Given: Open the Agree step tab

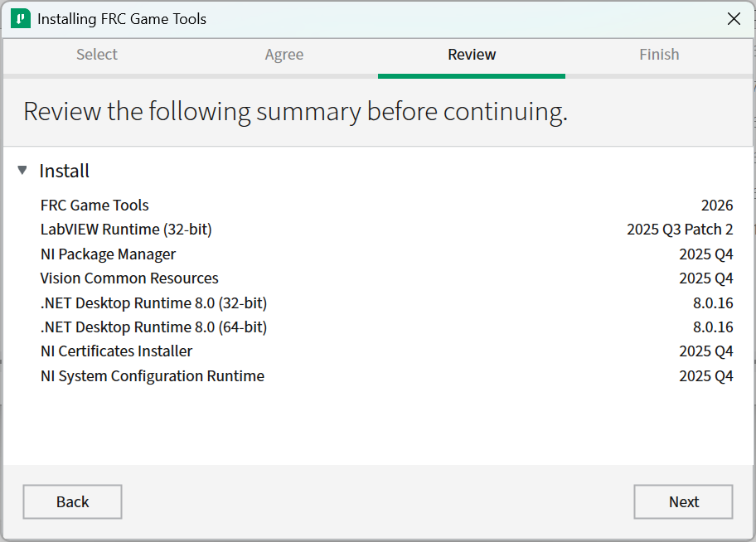Looking at the screenshot, I should coord(283,55).
